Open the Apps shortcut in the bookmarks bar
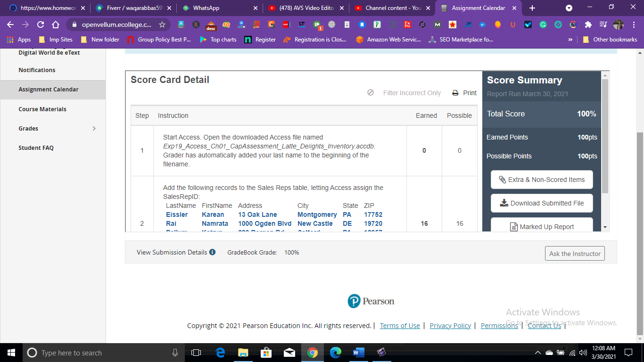Screen dimensions: 644x362 point(19,40)
